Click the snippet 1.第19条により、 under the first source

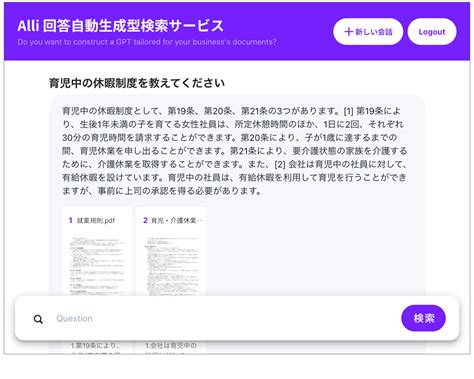tap(95, 345)
